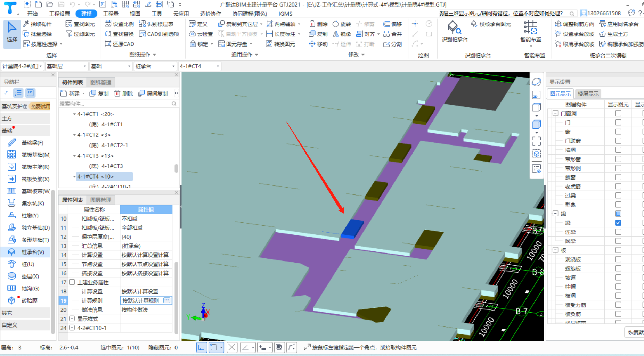The image size is (644, 356).
Task: Click 生成土方 generate earthwork
Action: (x=613, y=34)
